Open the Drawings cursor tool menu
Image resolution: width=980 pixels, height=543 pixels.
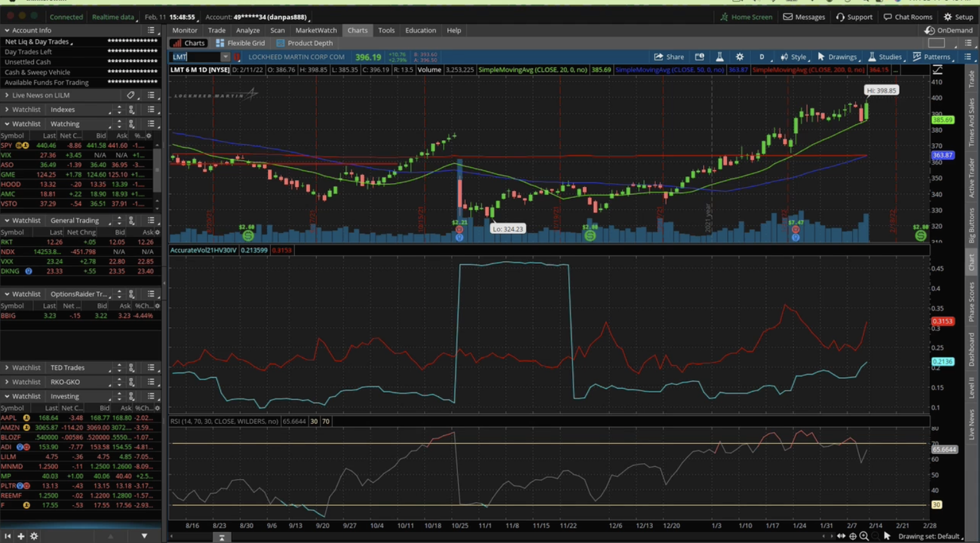point(838,57)
